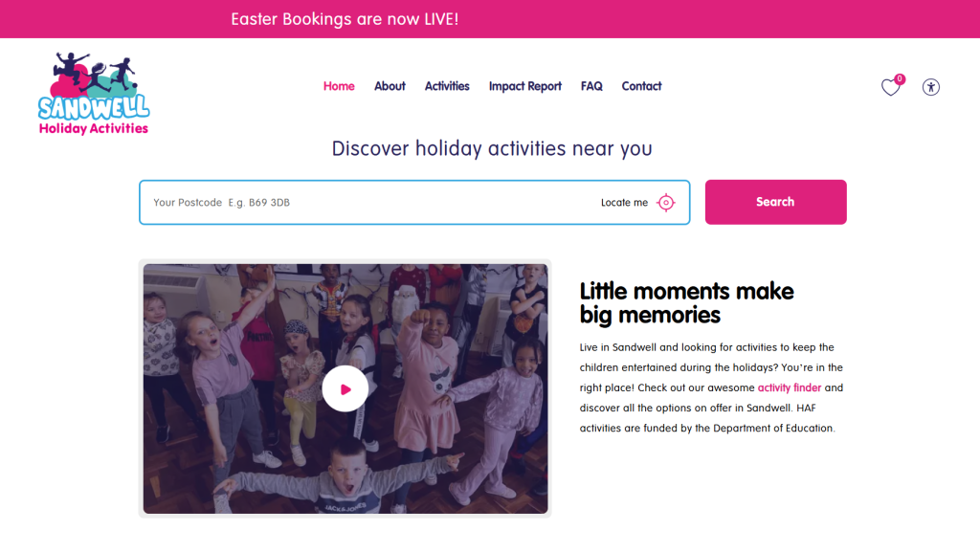
Task: Open the favourites heart icon
Action: 890,87
